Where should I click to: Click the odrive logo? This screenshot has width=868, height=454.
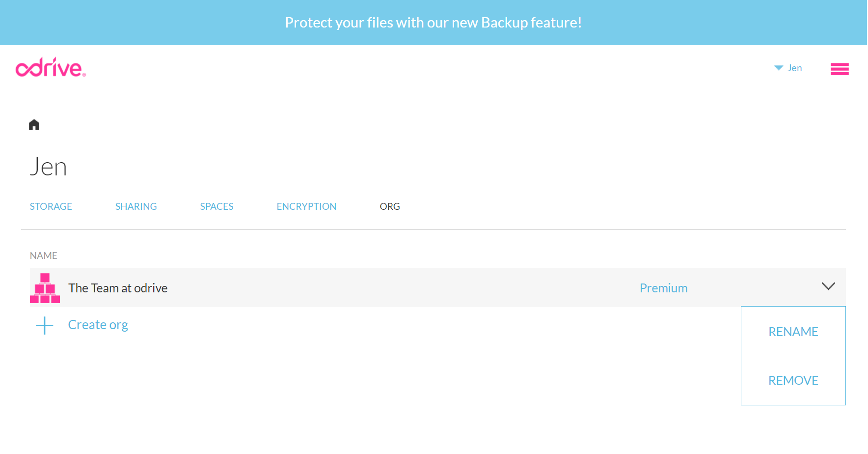point(51,68)
